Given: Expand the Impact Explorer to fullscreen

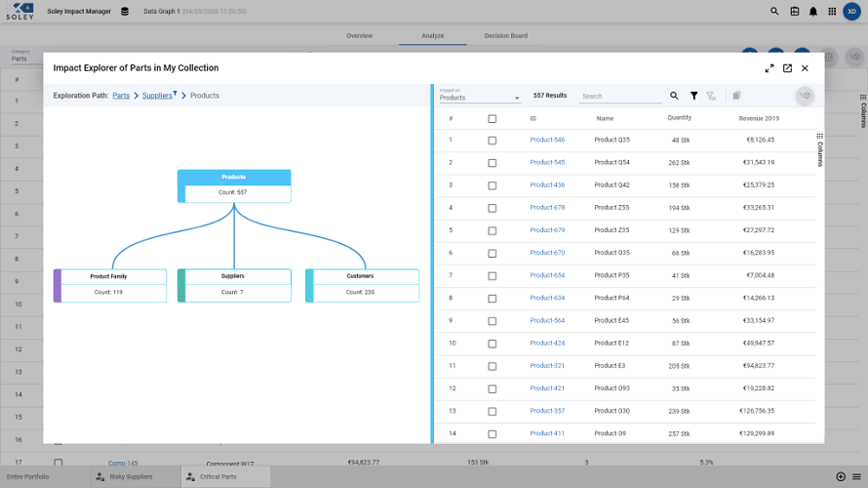Looking at the screenshot, I should pos(769,68).
